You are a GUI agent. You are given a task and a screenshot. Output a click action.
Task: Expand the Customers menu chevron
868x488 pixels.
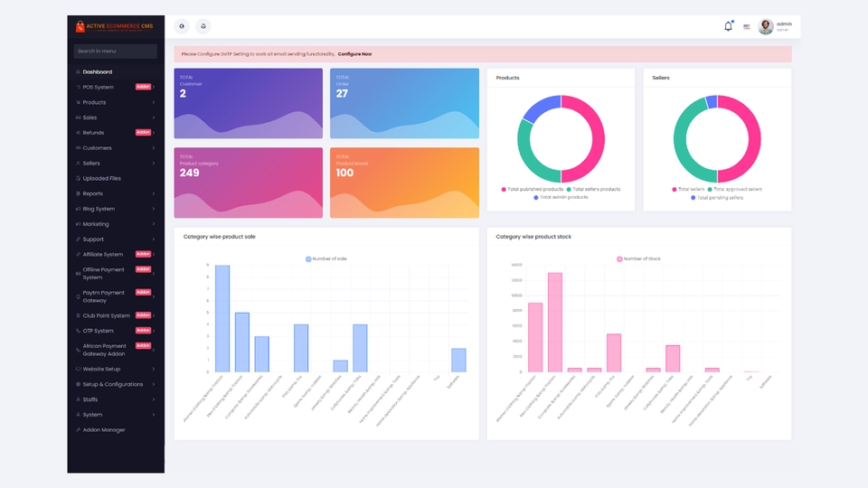(x=154, y=147)
